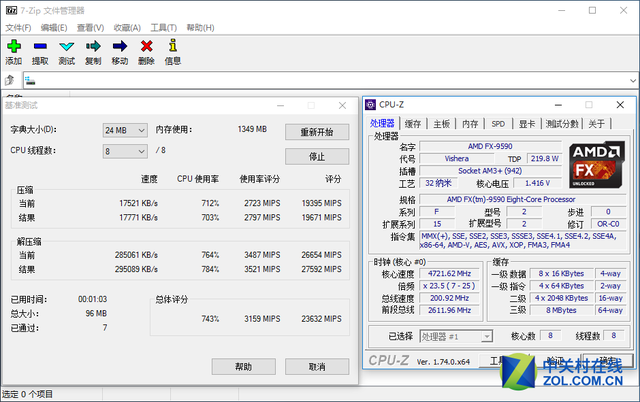Open the dictionary size 24 MB dropdown

point(125,130)
